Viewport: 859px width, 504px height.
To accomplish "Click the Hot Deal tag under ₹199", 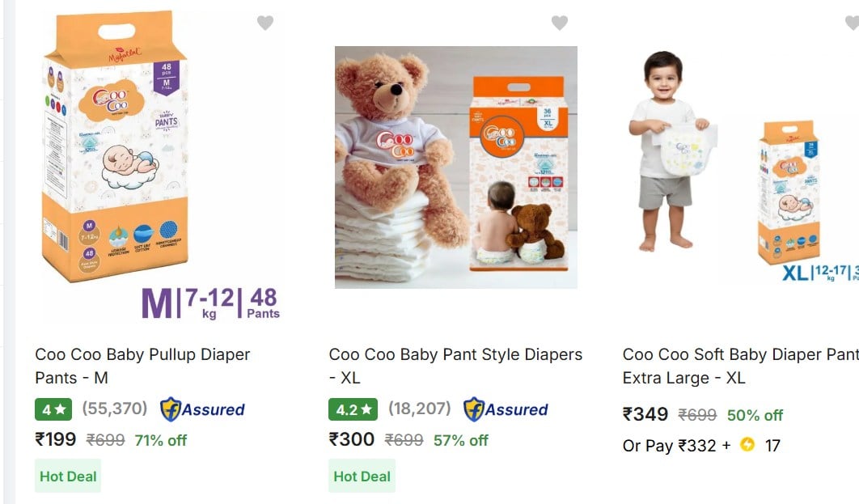I will click(68, 476).
